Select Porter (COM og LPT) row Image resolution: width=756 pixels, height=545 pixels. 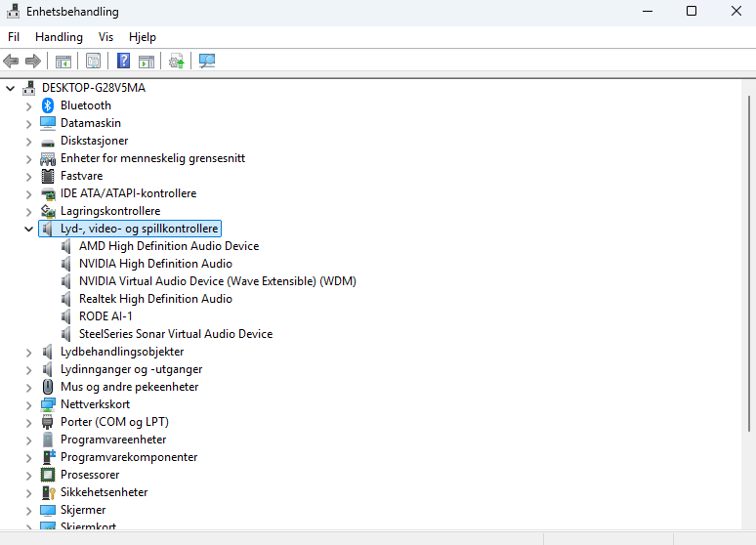tap(114, 422)
